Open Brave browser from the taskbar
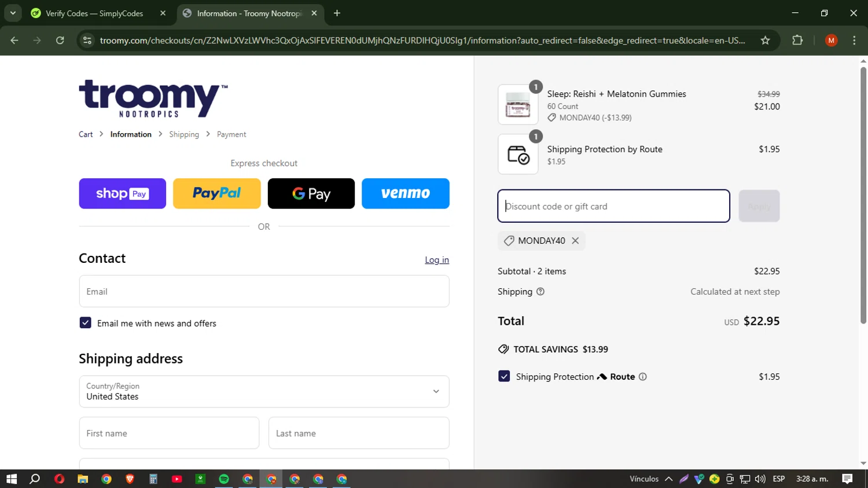The image size is (868, 488). coord(130,479)
